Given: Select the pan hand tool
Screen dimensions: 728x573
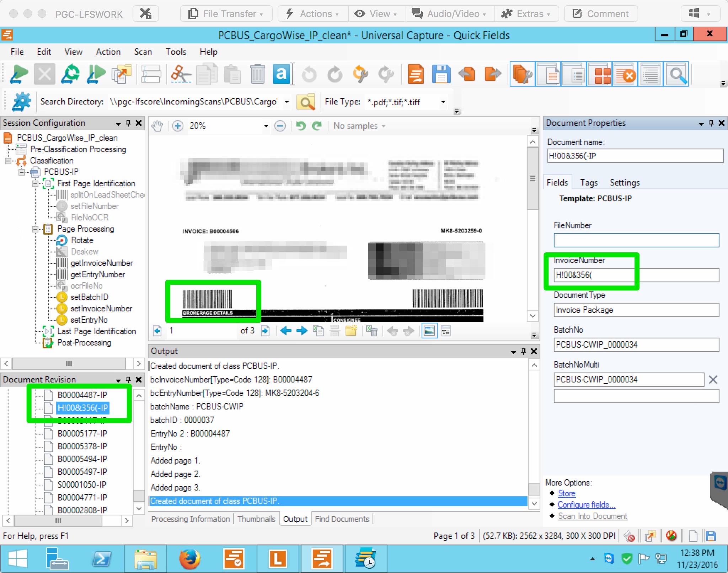Looking at the screenshot, I should 157,126.
